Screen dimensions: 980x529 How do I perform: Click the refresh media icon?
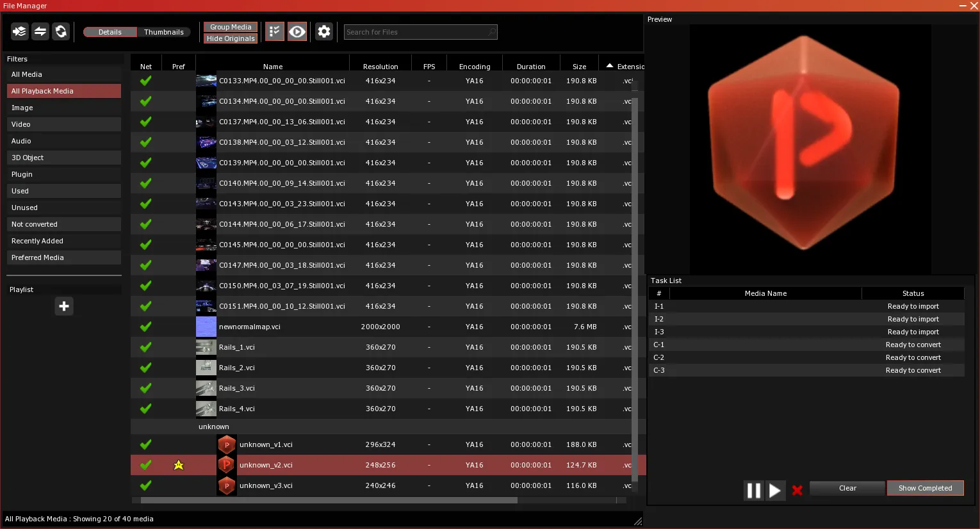pos(61,31)
